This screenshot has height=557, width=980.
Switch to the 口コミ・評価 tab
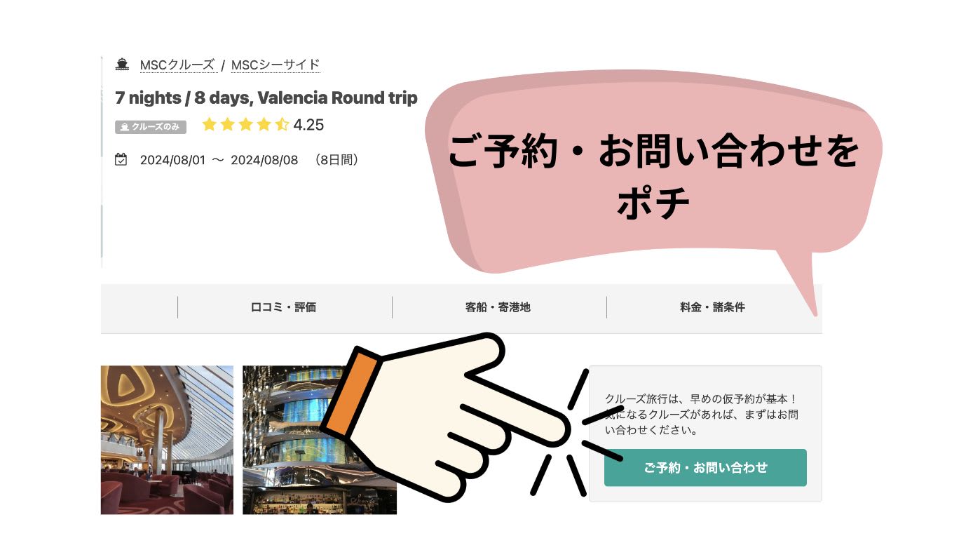284,307
